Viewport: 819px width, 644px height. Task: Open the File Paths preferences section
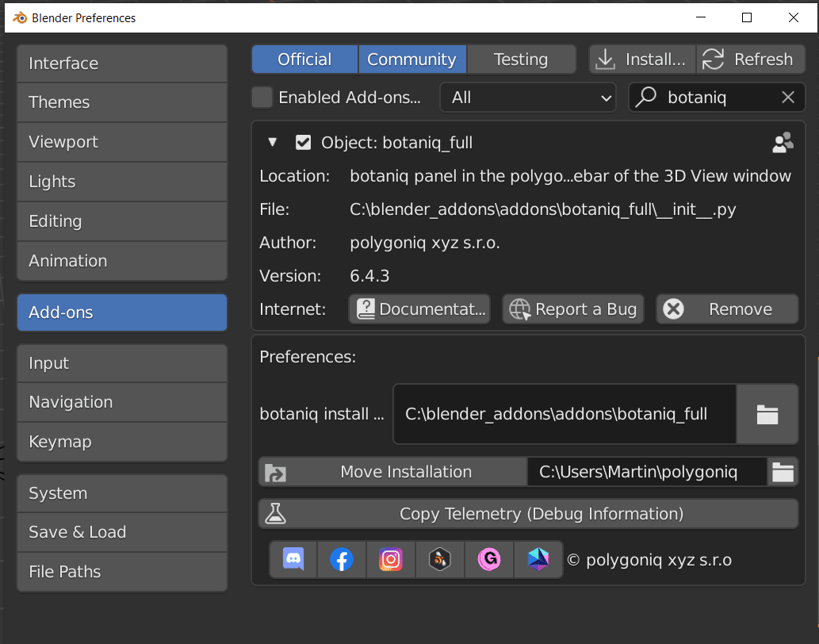[122, 572]
